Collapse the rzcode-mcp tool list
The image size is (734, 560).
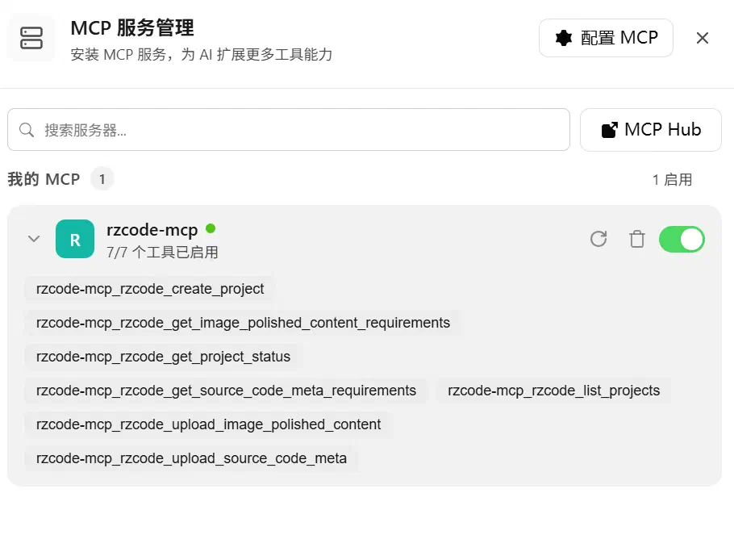click(34, 239)
